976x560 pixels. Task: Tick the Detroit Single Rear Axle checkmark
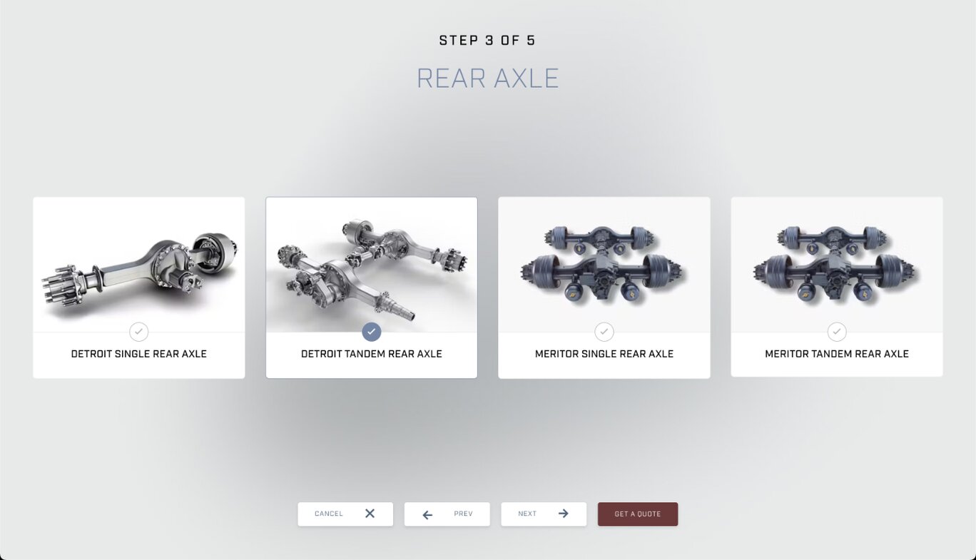coord(139,332)
